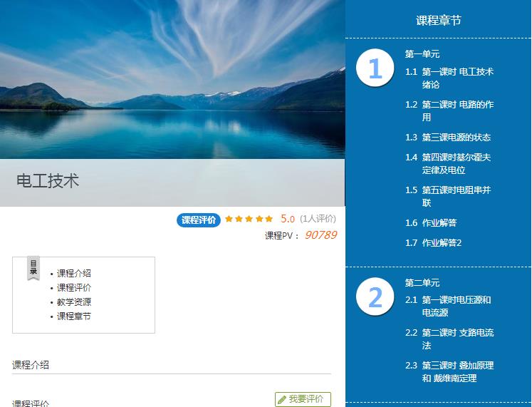
Task: Click the 5.0 rating score
Action: click(x=288, y=219)
